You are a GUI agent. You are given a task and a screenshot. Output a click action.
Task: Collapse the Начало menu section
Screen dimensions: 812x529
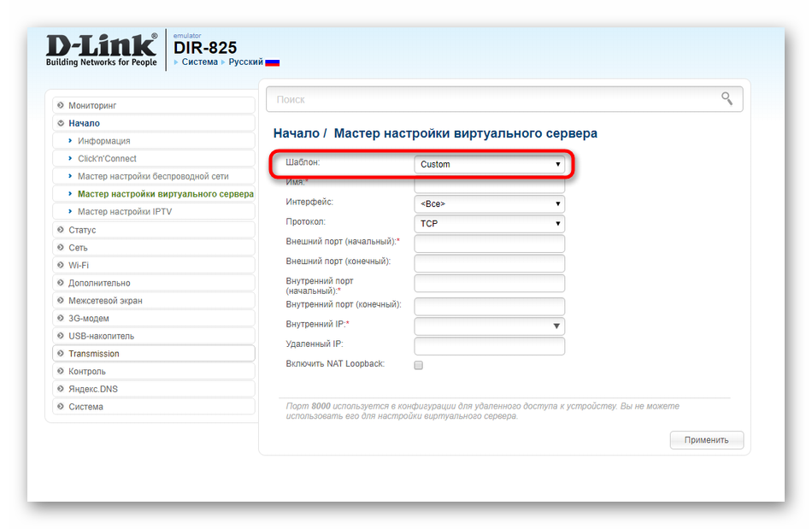[84, 123]
